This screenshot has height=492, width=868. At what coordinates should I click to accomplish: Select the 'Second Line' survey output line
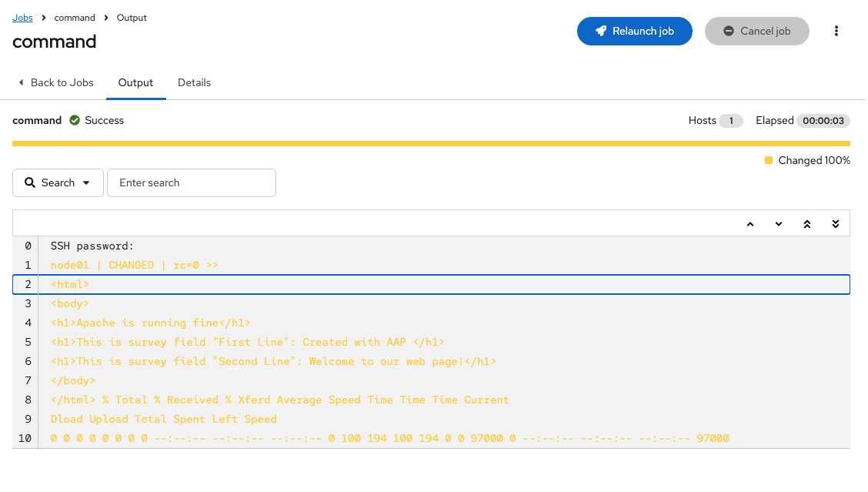431,361
